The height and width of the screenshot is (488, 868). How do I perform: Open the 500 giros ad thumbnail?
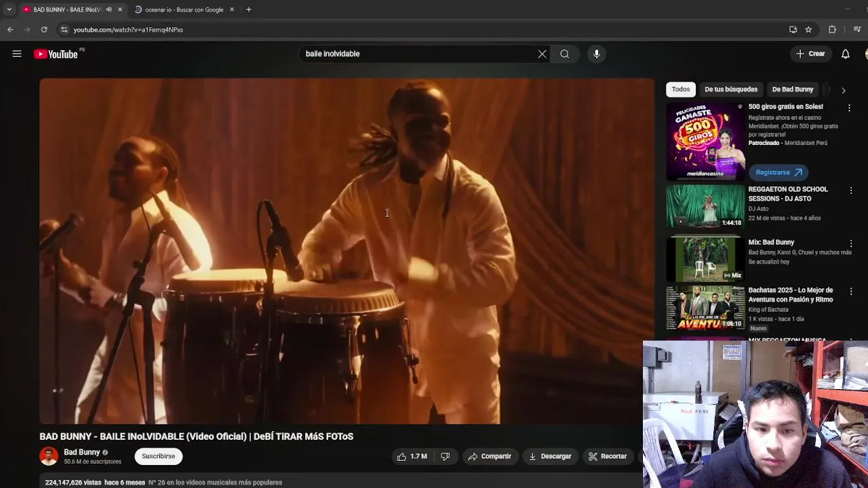coord(705,141)
